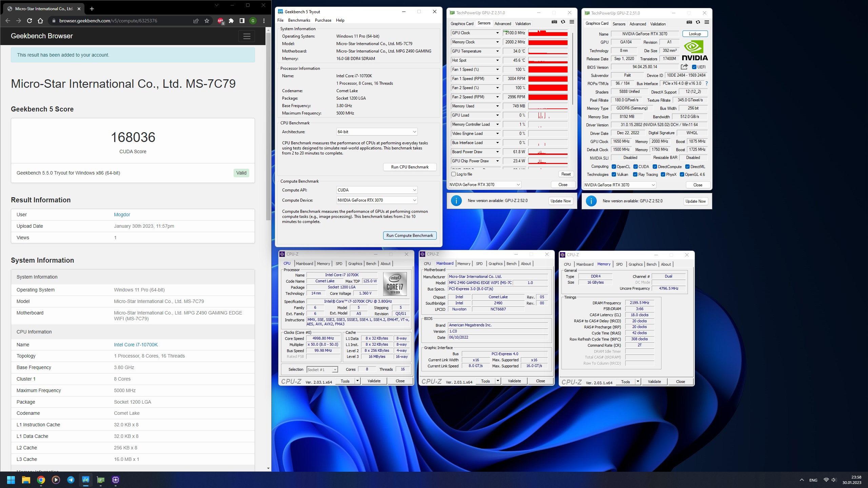868x488 pixels.
Task: Refresh the GPU-Z Graphics Card window
Action: [x=698, y=22]
